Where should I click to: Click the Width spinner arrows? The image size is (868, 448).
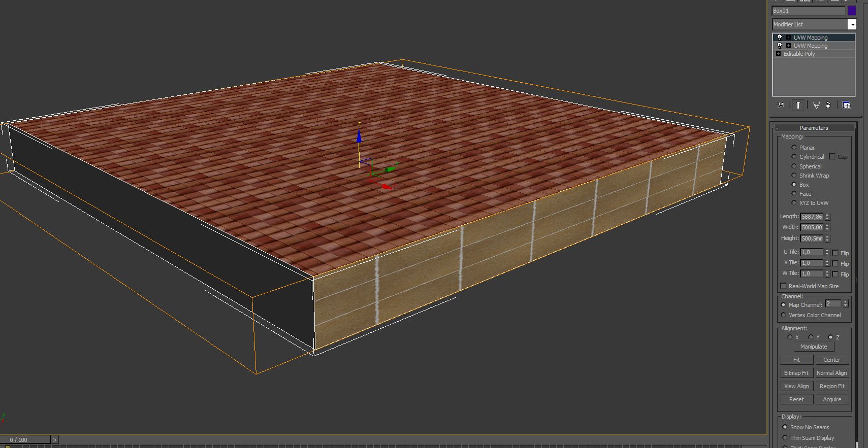coord(827,227)
